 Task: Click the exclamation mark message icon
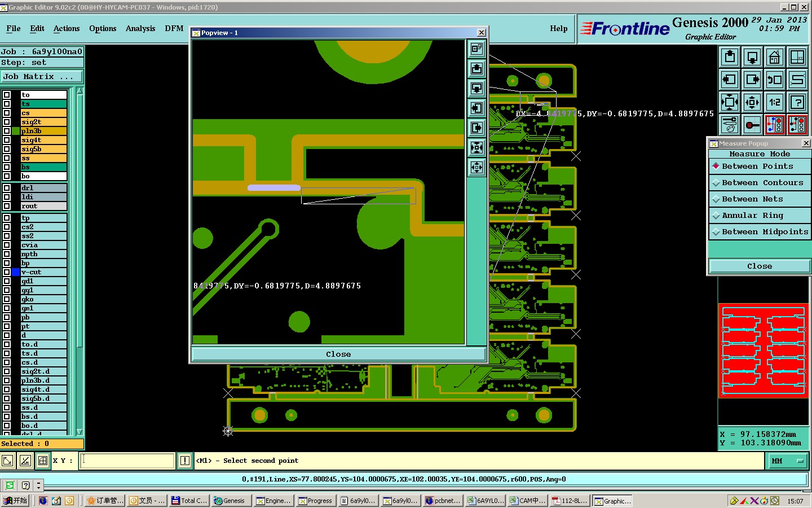click(184, 461)
